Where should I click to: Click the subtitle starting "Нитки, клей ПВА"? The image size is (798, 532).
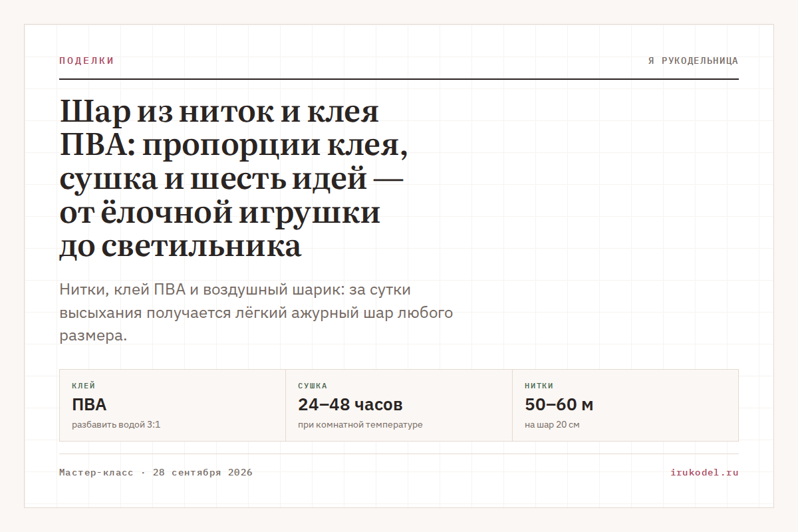(256, 313)
